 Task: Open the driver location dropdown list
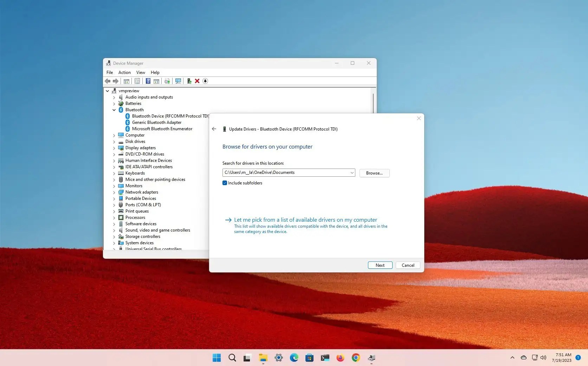(351, 172)
